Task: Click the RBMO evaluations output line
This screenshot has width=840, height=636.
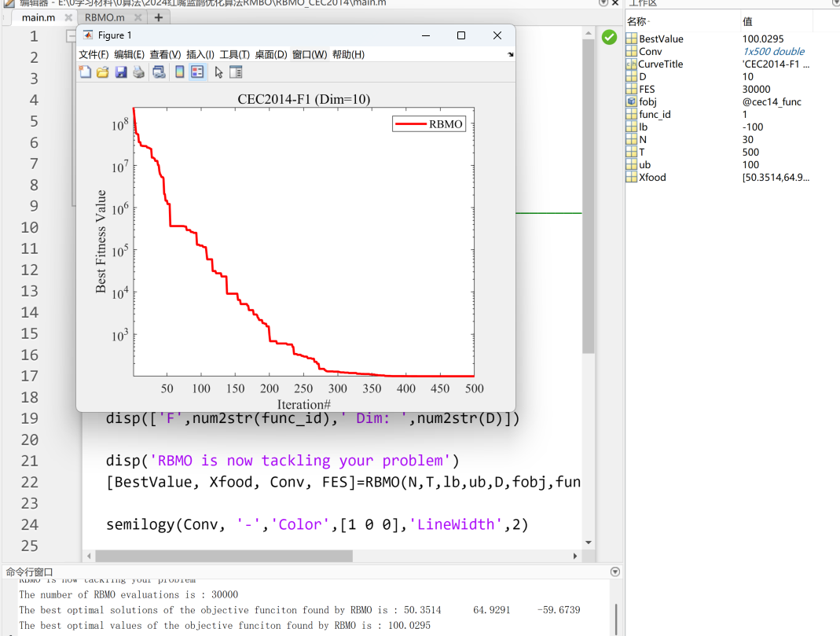Action: [129, 595]
